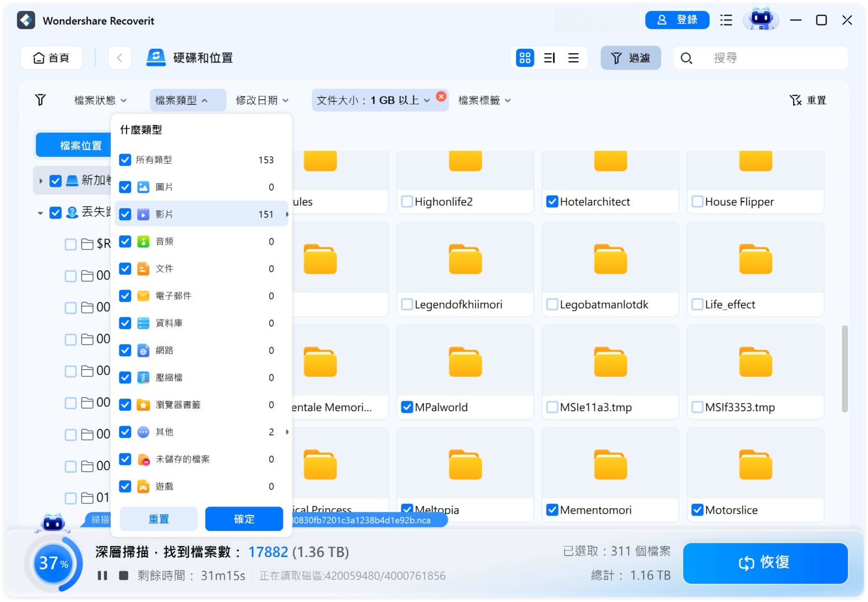Select the 瀏覽器書籤 type row
Image resolution: width=868 pixels, height=602 pixels.
pyautogui.click(x=201, y=405)
